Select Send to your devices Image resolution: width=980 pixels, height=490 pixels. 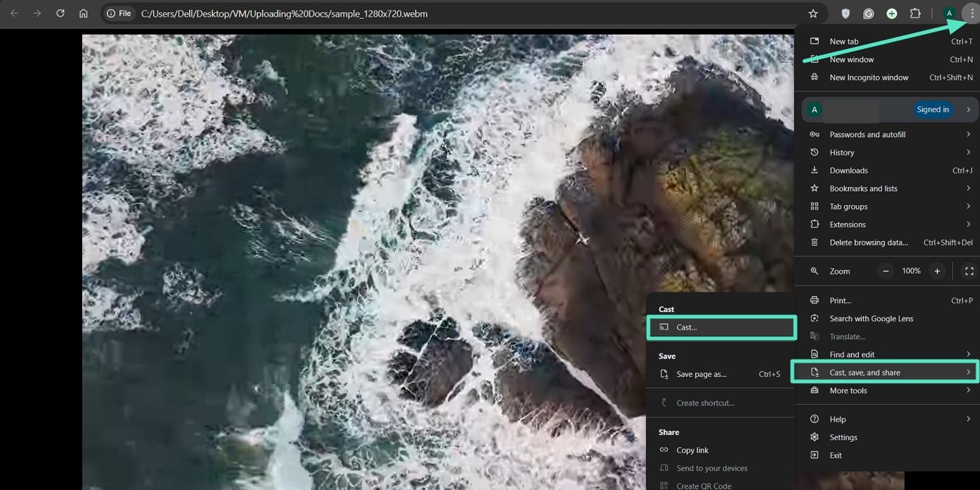tap(720, 468)
